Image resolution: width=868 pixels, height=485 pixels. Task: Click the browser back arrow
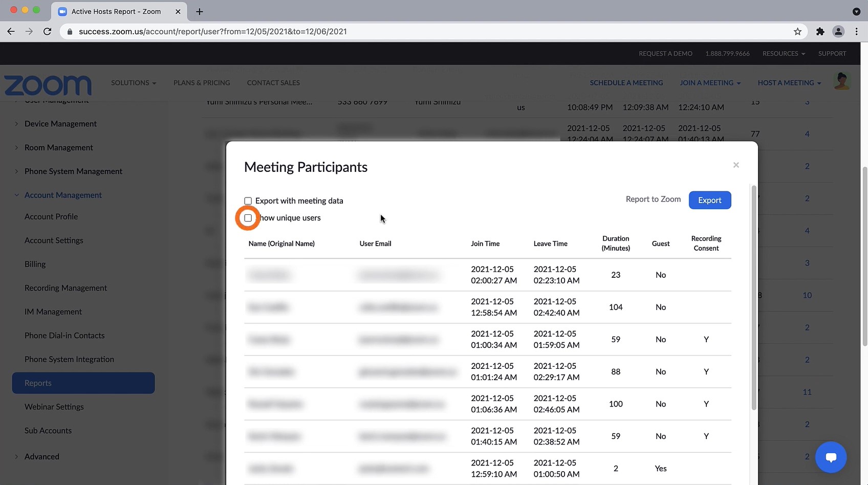11,31
